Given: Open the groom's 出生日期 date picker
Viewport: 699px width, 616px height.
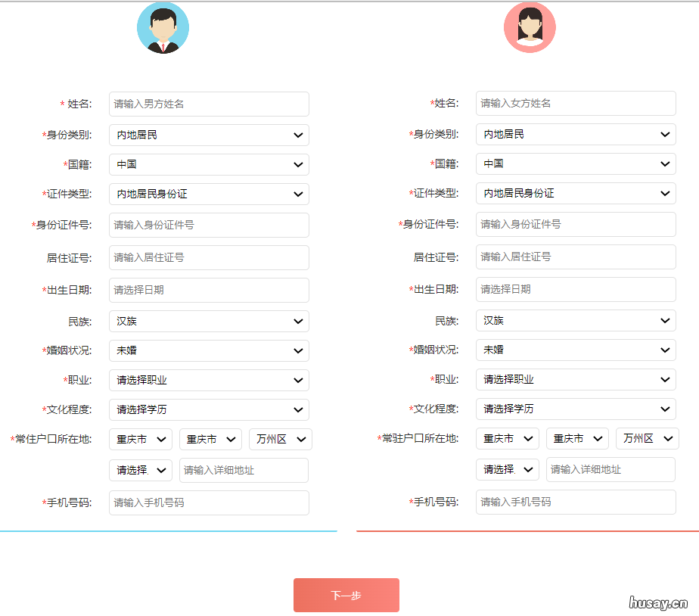Looking at the screenshot, I should point(209,290).
